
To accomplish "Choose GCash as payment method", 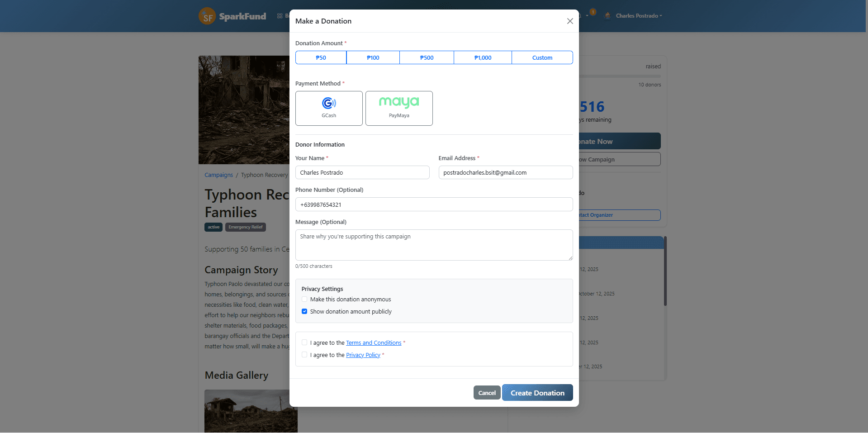I will (x=329, y=108).
